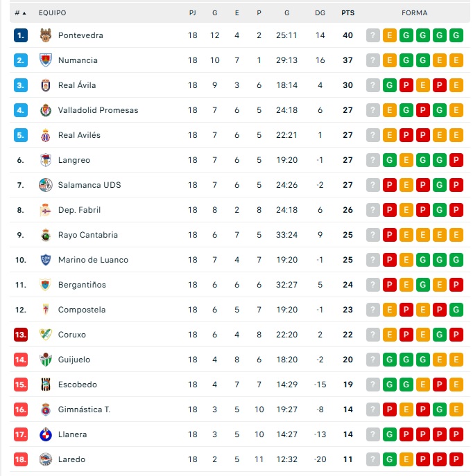Click the Numancia club crest
Image resolution: width=473 pixels, height=476 pixels.
pos(45,60)
